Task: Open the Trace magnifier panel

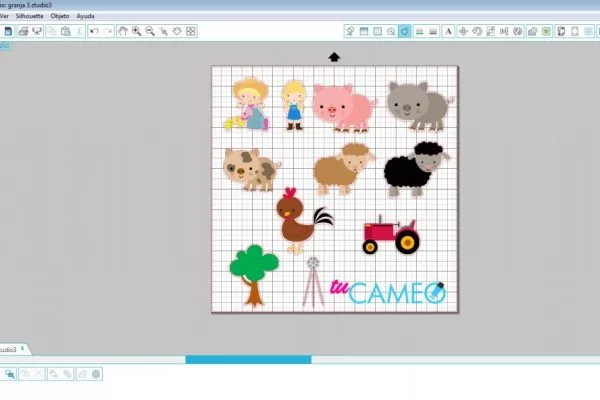Action: pyautogui.click(x=391, y=31)
